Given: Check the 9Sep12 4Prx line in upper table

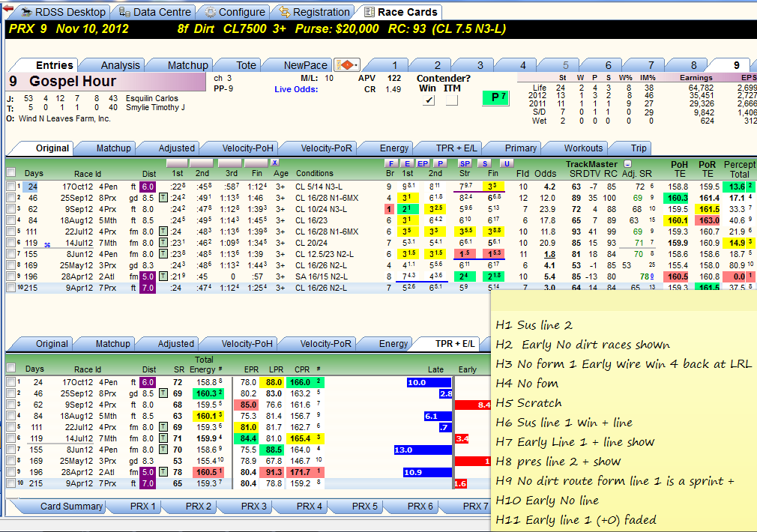Looking at the screenshot, I should 11,209.
